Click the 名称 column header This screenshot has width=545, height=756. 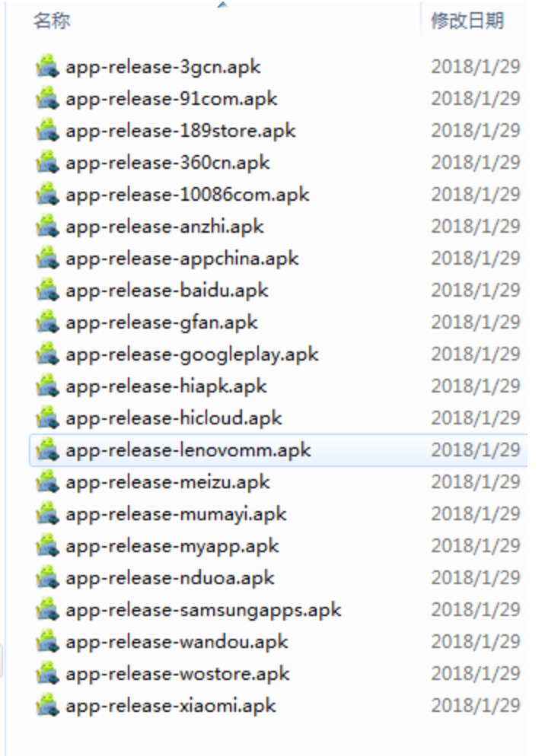pyautogui.click(x=52, y=21)
